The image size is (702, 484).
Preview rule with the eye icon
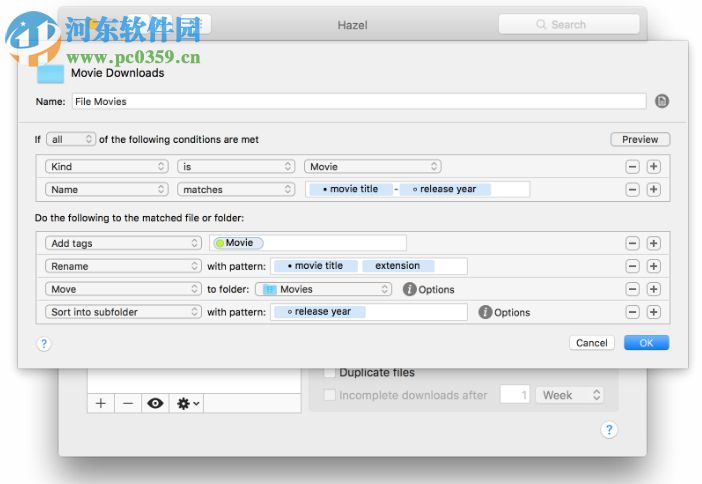[x=155, y=403]
